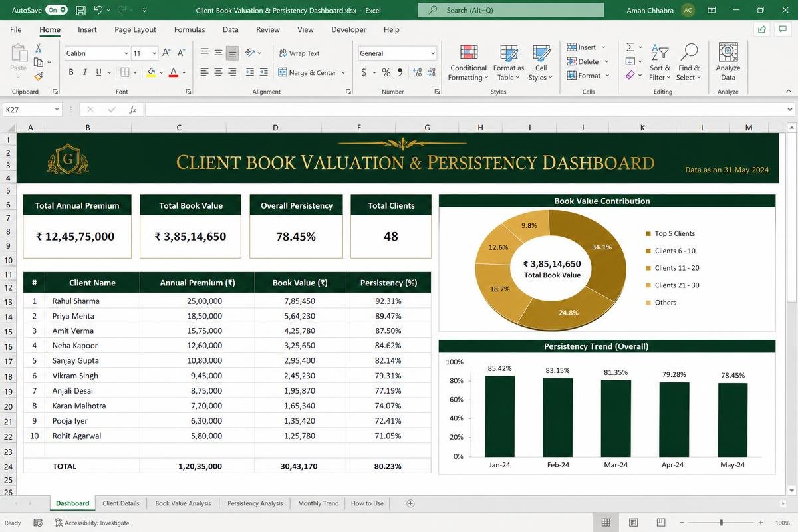Click the Clear eraser icon
798x532 pixels.
click(x=630, y=76)
